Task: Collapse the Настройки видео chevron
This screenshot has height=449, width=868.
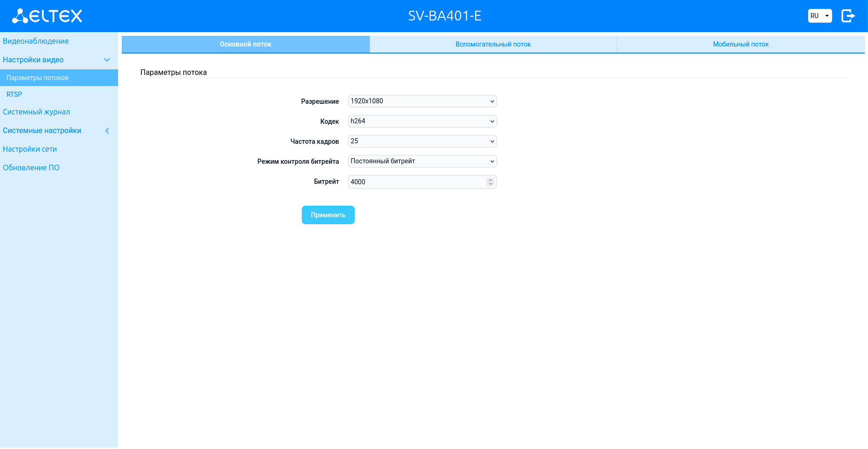Action: click(107, 60)
